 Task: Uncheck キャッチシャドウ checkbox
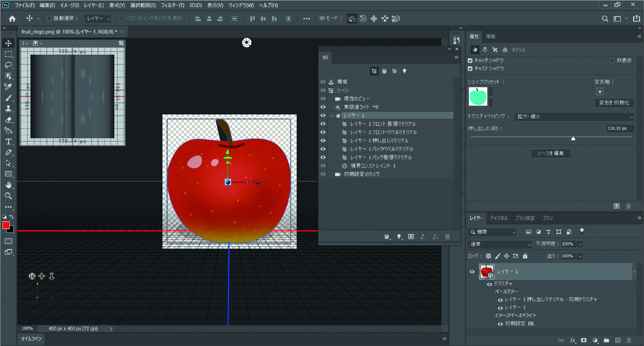(470, 61)
